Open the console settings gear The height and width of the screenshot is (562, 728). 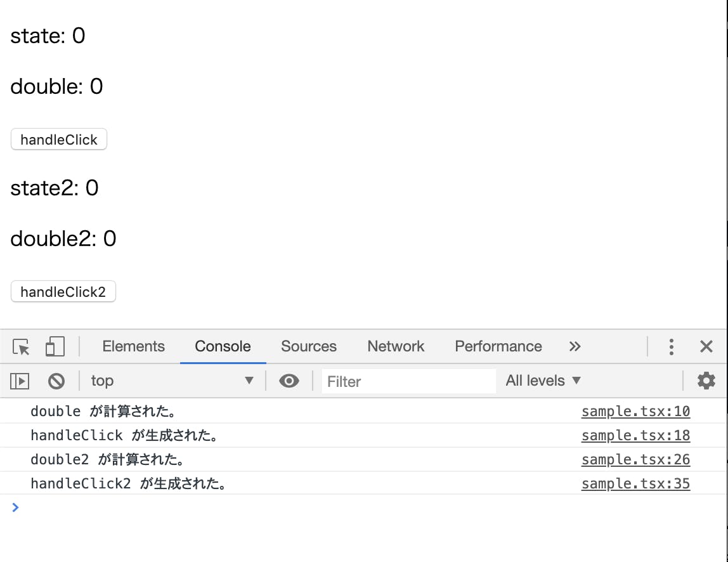[x=706, y=381]
